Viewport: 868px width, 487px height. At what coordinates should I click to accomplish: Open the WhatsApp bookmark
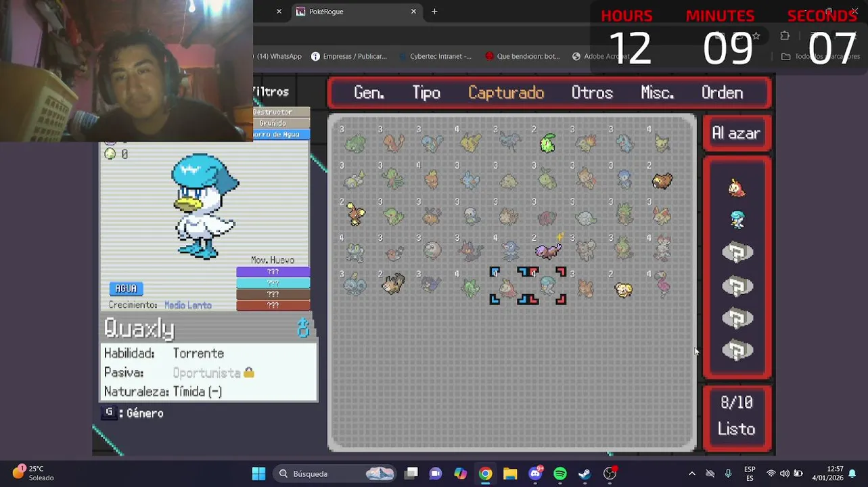(x=278, y=56)
